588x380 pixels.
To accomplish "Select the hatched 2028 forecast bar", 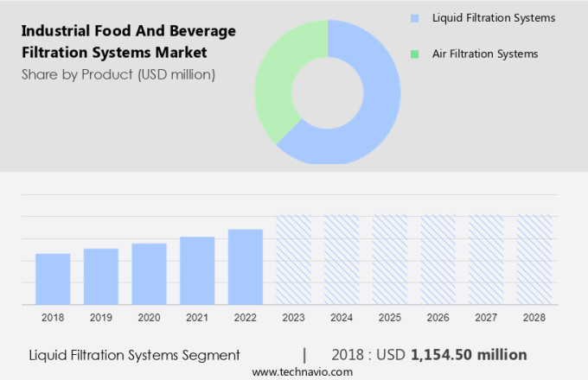I will (x=534, y=260).
